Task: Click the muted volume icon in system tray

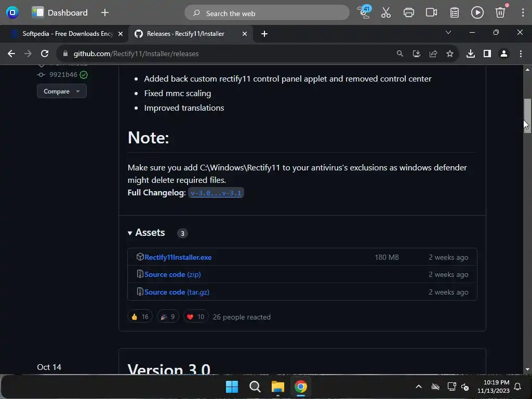Action: pyautogui.click(x=465, y=387)
